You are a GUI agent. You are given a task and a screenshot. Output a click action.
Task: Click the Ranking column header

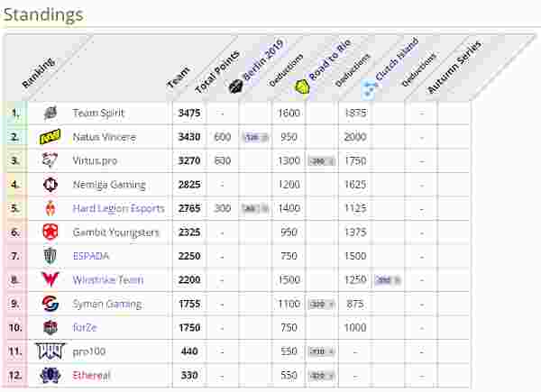click(x=38, y=73)
